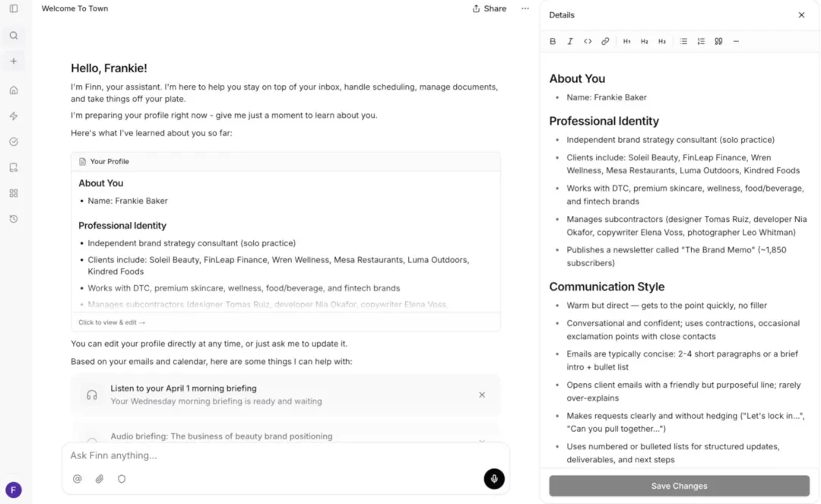The height and width of the screenshot is (504, 821).
Task: Open the Your Profile card header
Action: pos(286,162)
